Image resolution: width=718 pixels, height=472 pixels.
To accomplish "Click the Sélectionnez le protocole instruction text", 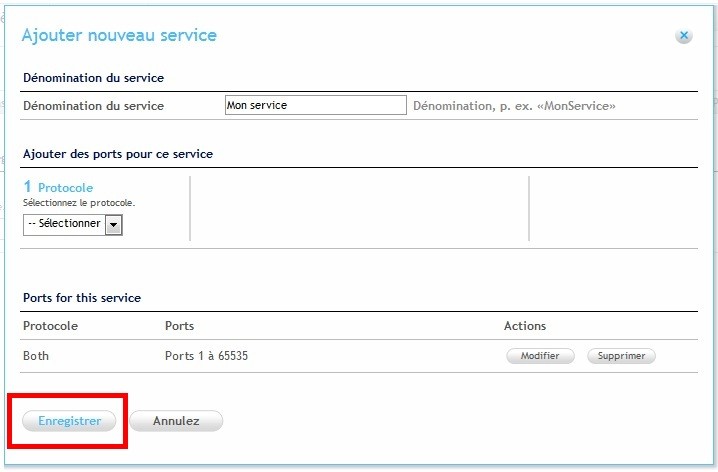I will 78,203.
